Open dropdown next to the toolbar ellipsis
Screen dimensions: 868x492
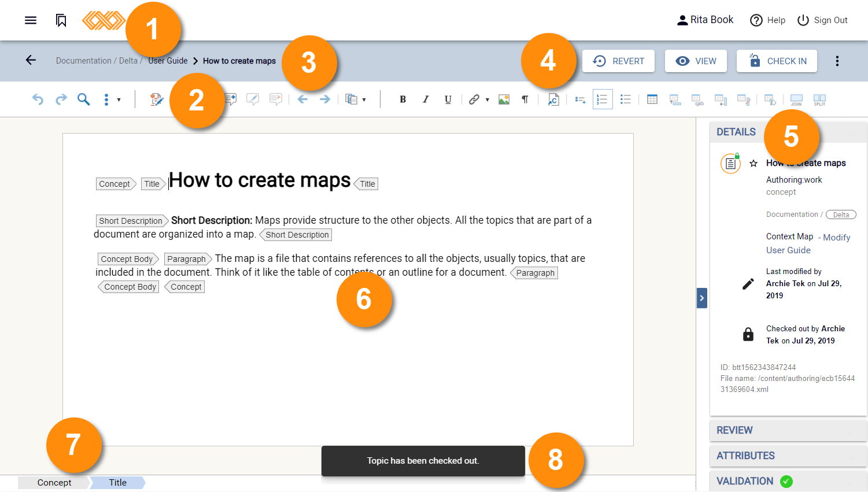click(x=119, y=100)
